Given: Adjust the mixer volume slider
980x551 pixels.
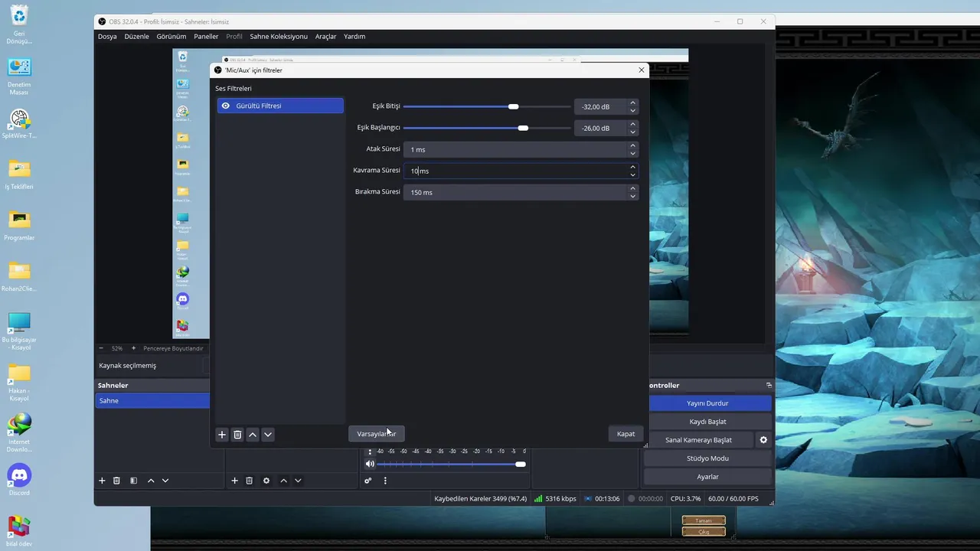Looking at the screenshot, I should point(452,464).
